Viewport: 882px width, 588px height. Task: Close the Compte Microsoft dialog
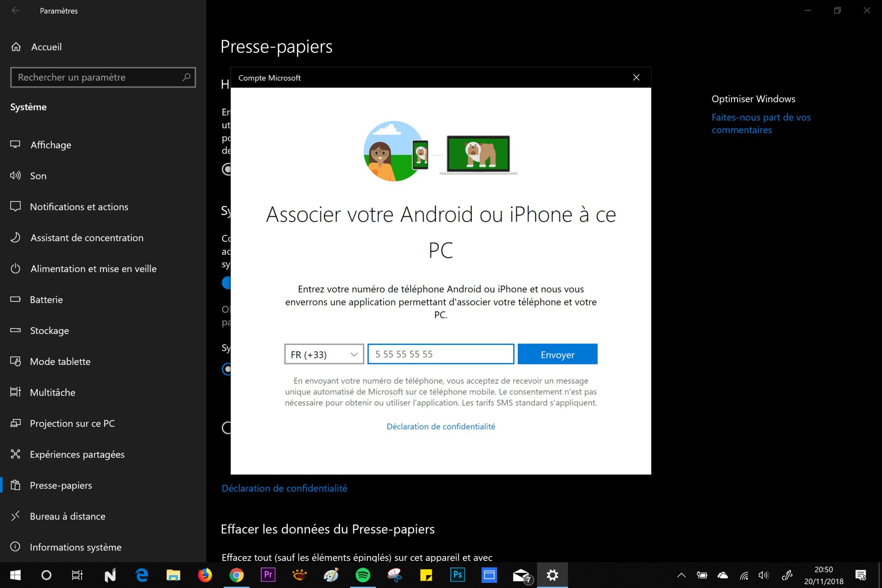636,78
